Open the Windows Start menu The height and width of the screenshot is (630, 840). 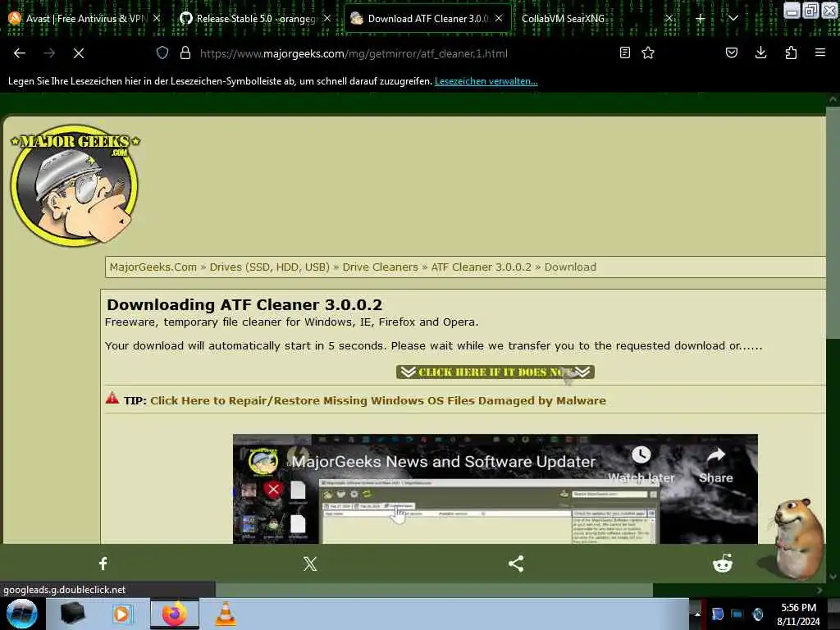pyautogui.click(x=21, y=614)
